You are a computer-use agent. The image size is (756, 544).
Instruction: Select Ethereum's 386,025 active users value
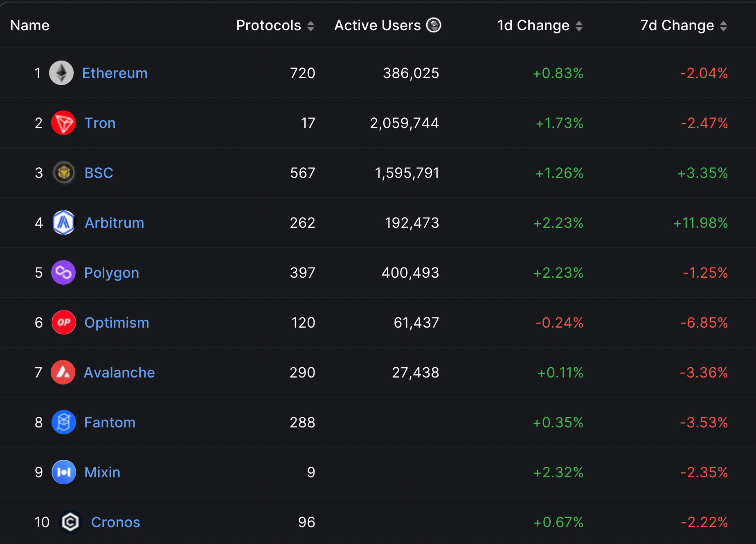coord(411,74)
